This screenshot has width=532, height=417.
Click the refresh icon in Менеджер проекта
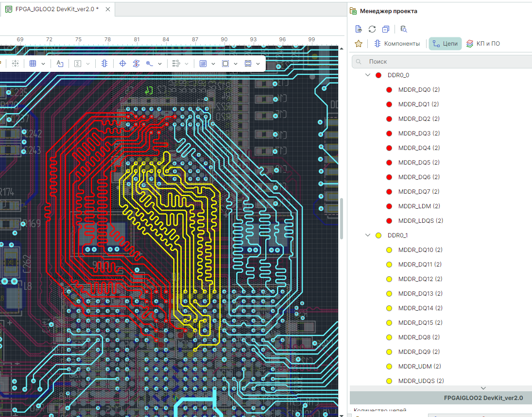pos(372,29)
